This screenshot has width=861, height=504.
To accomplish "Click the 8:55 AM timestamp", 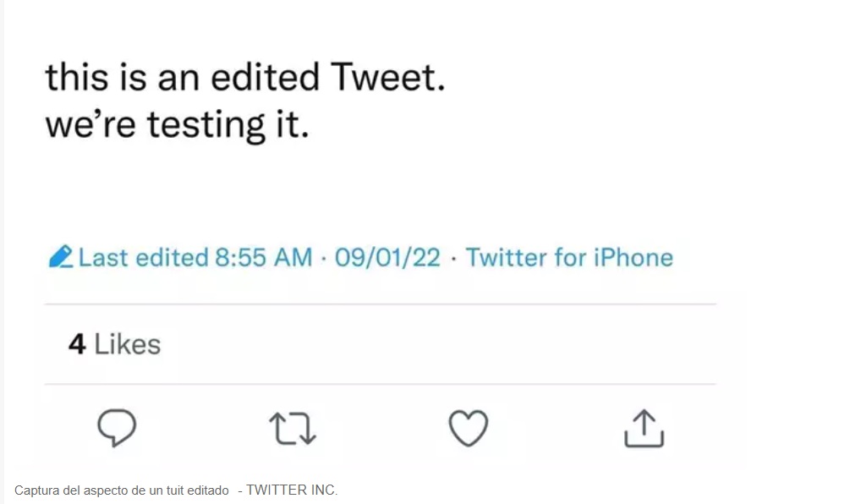I will pyautogui.click(x=264, y=257).
